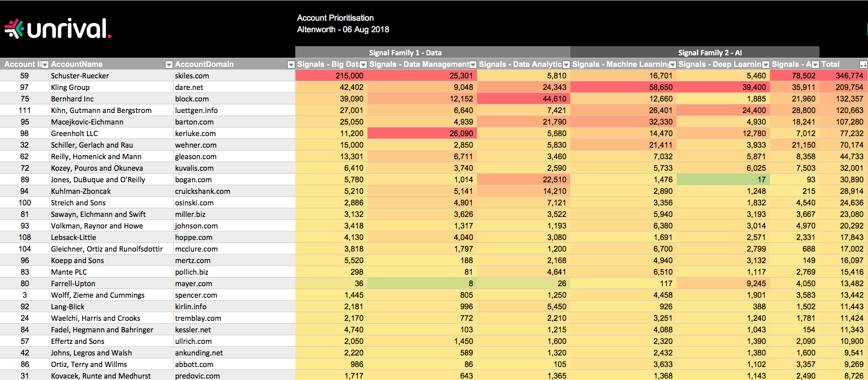The image size is (868, 380).
Task: Open Signals - Deep Learning filter arrow
Action: tap(766, 64)
